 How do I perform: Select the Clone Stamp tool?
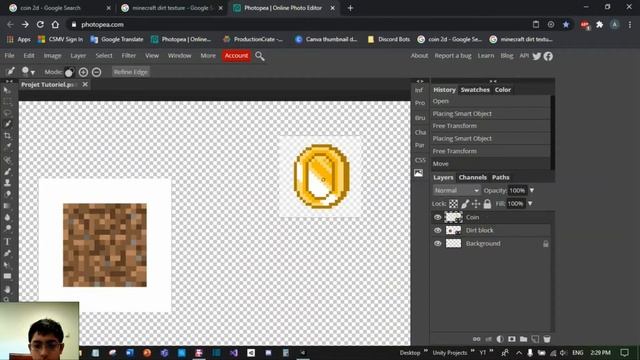pyautogui.click(x=7, y=183)
